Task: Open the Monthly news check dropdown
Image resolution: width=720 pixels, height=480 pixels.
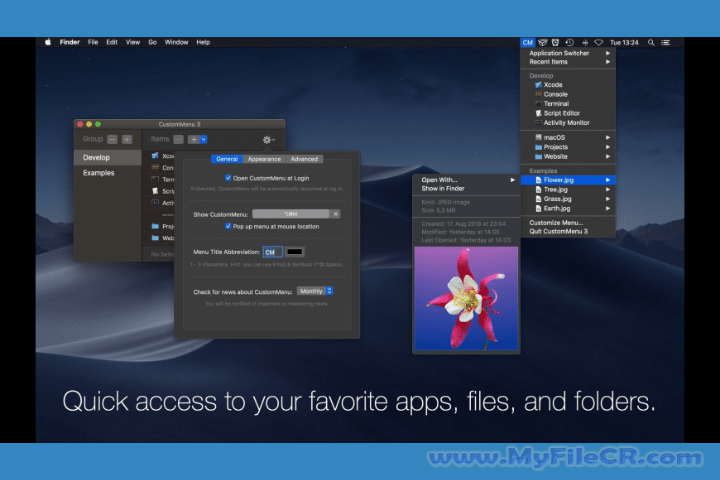Action: click(x=315, y=291)
